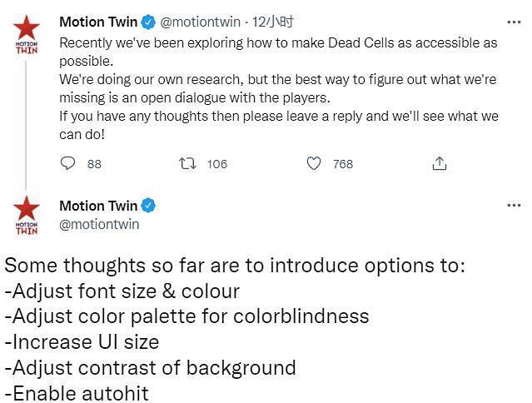
Task: Open the more options menu on the first tweet
Action: pyautogui.click(x=515, y=22)
